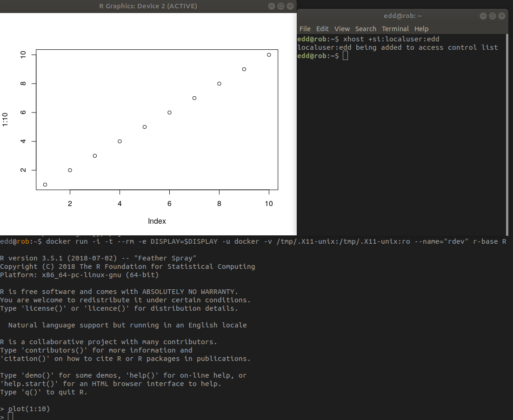Maximize the R Graphics window

point(281,6)
